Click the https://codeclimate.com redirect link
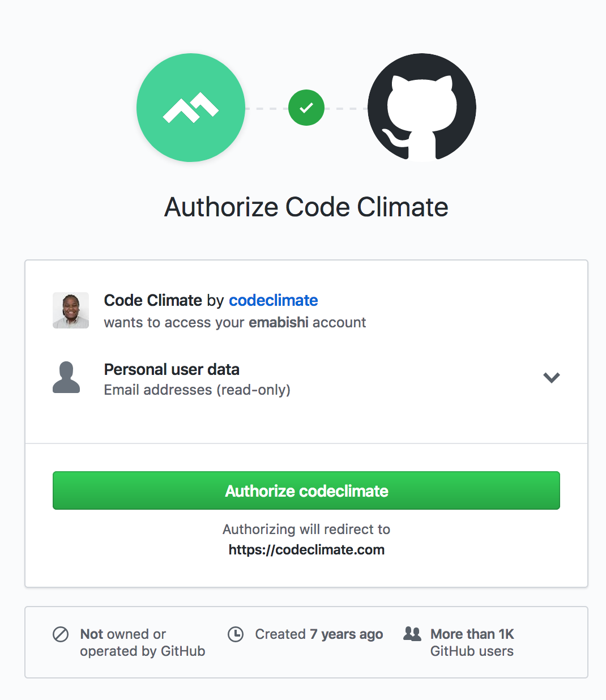606x700 pixels. click(x=306, y=549)
